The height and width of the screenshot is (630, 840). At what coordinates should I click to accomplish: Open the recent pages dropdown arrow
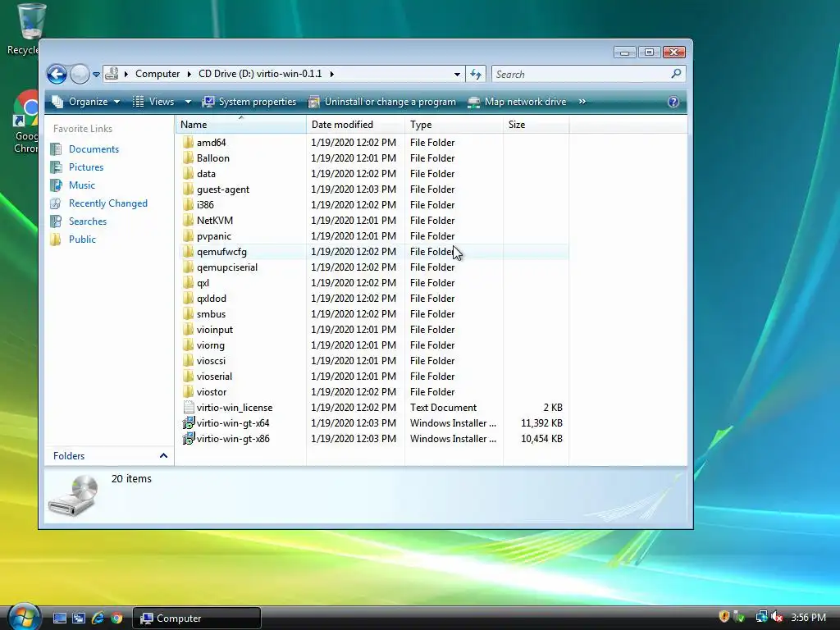pos(96,75)
